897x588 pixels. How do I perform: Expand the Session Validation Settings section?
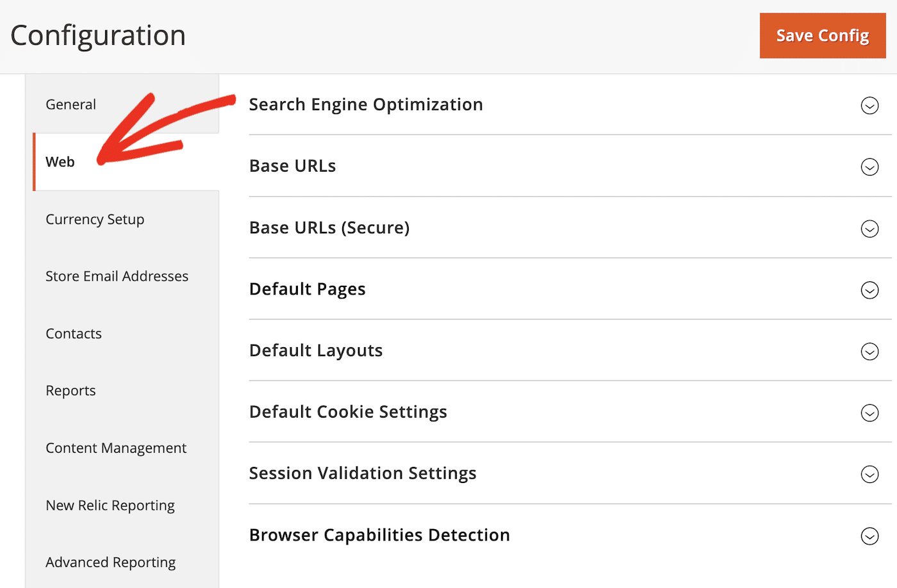[869, 475]
